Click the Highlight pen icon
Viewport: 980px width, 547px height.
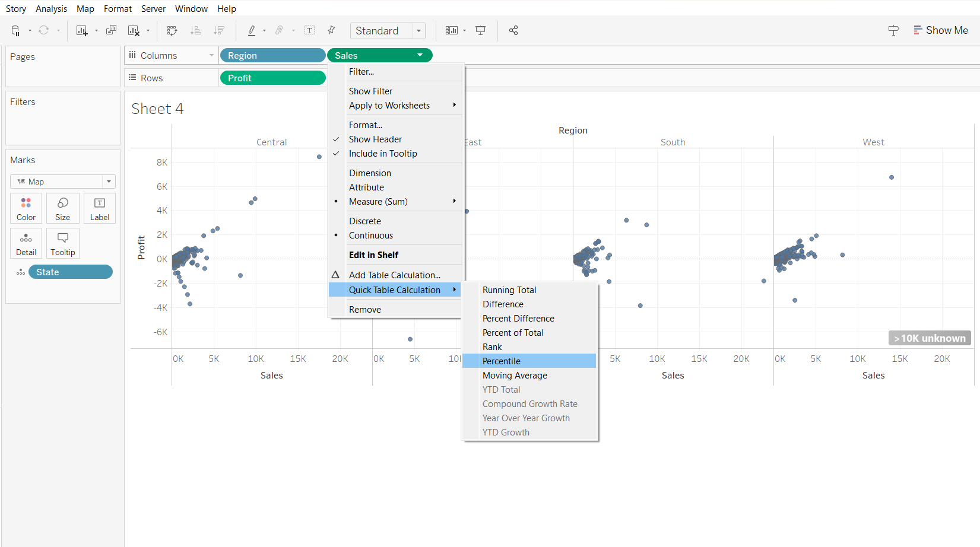pos(252,30)
